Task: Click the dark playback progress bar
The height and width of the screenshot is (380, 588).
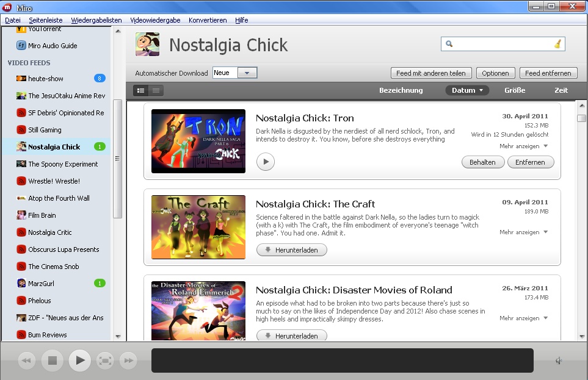Action: click(342, 360)
